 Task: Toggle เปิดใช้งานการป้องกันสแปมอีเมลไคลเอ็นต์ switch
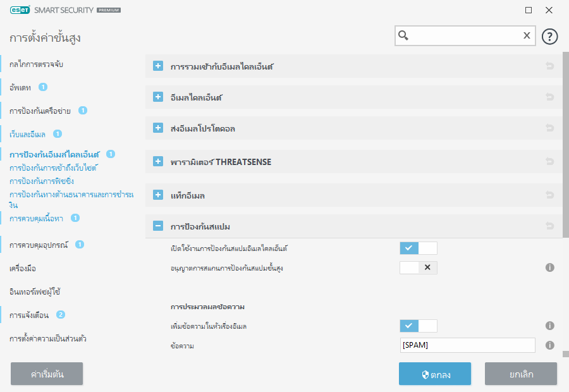419,248
